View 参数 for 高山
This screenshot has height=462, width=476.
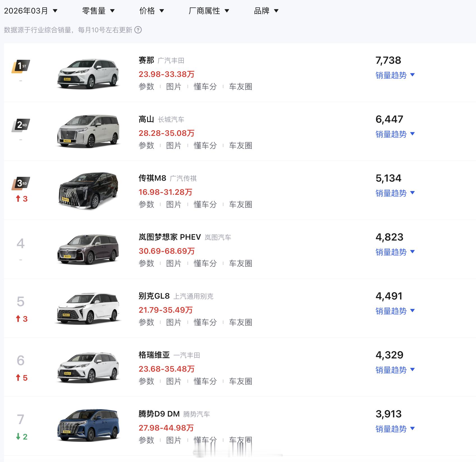coord(147,145)
